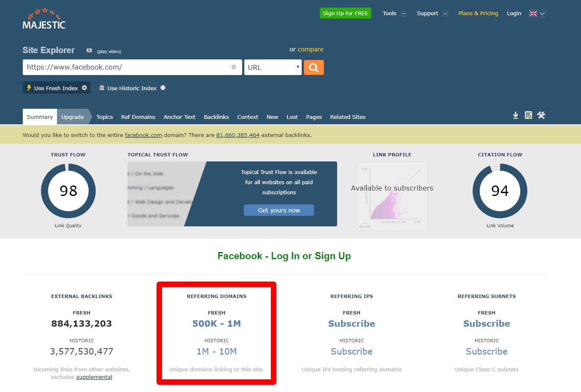Click Get yours now button
The width and height of the screenshot is (581, 392).
click(x=279, y=210)
